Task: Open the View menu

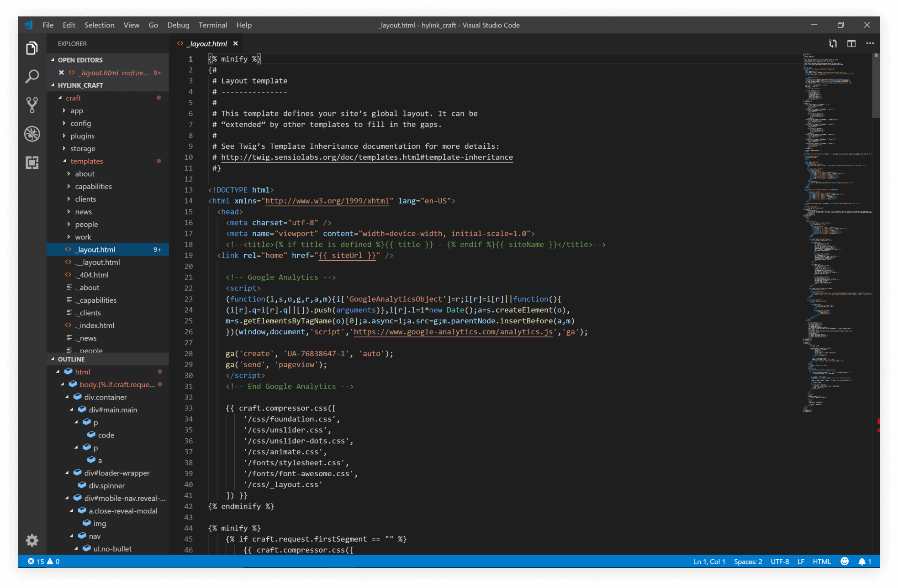Action: click(131, 25)
